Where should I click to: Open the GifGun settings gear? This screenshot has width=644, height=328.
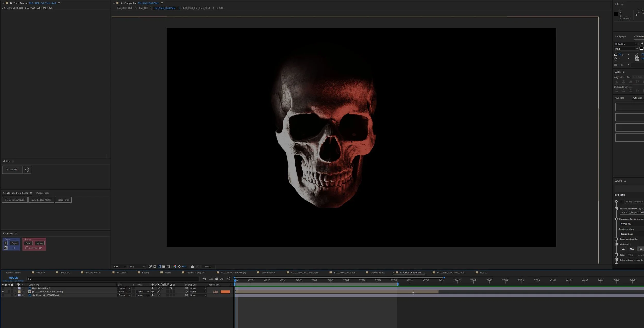coord(27,170)
